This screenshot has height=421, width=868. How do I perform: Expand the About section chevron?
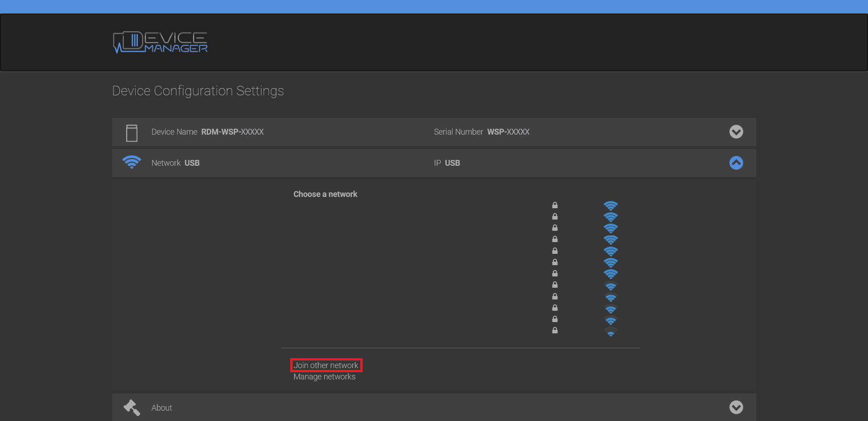pos(736,407)
